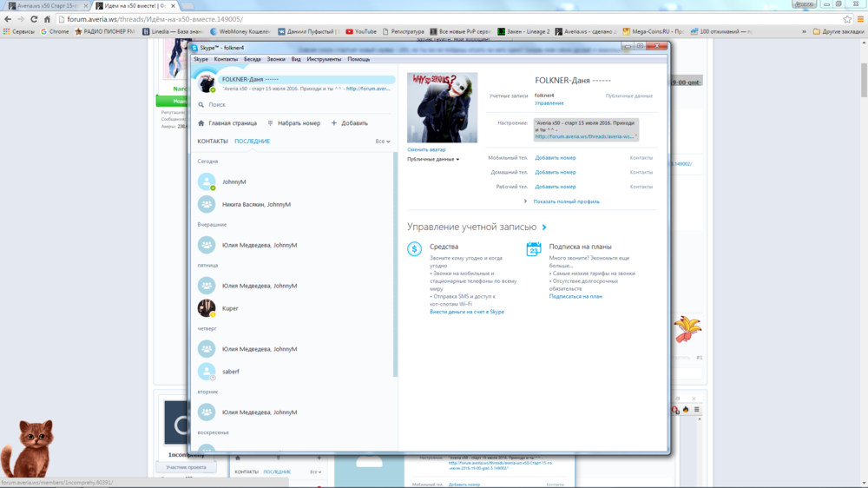Click the Сменить аватар link

click(426, 150)
